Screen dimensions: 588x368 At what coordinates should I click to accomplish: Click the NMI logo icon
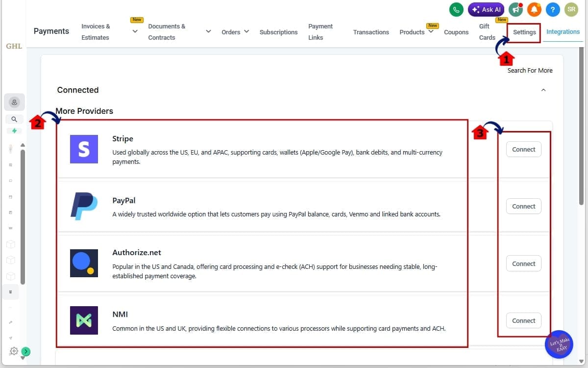84,320
